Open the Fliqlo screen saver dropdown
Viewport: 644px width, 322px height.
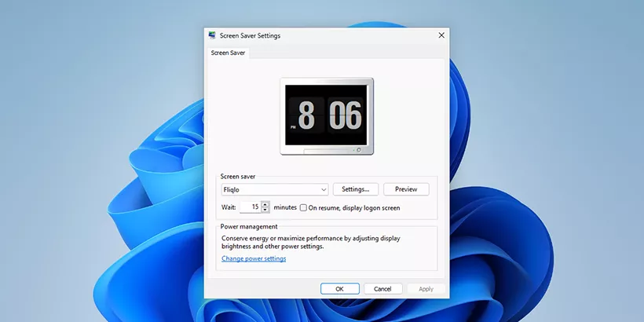(x=274, y=189)
